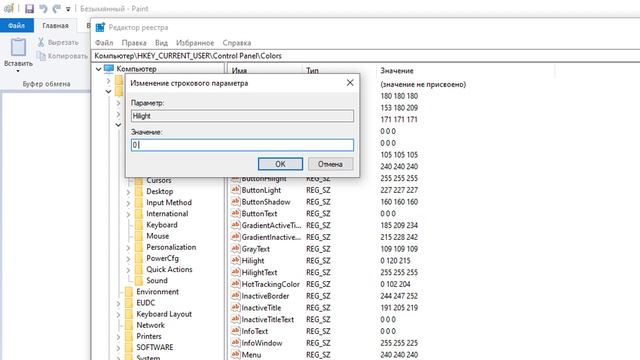Click the Undo icon in Paint toolbar
The height and width of the screenshot is (360, 640).
[x=43, y=9]
